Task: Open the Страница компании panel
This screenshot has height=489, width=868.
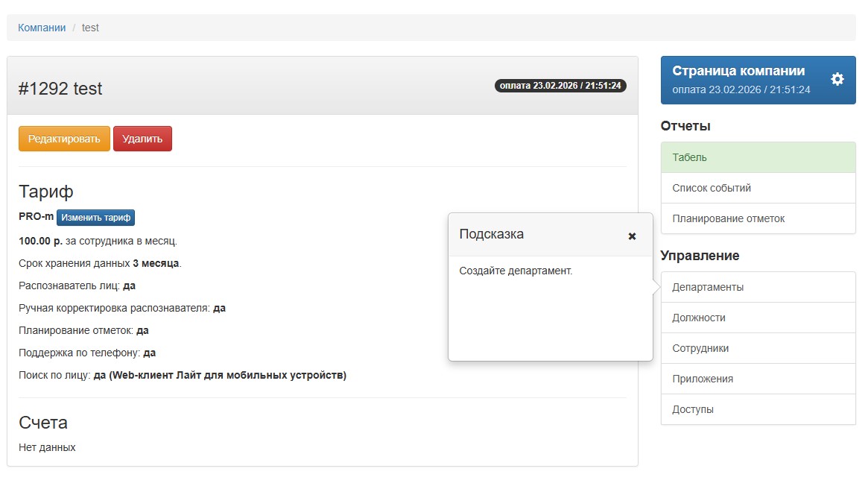Action: point(738,79)
